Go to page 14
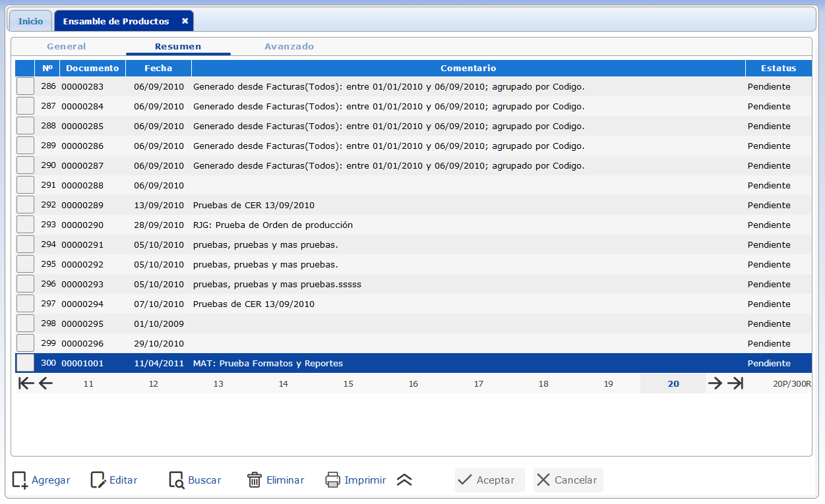This screenshot has height=504, width=825. (x=283, y=383)
